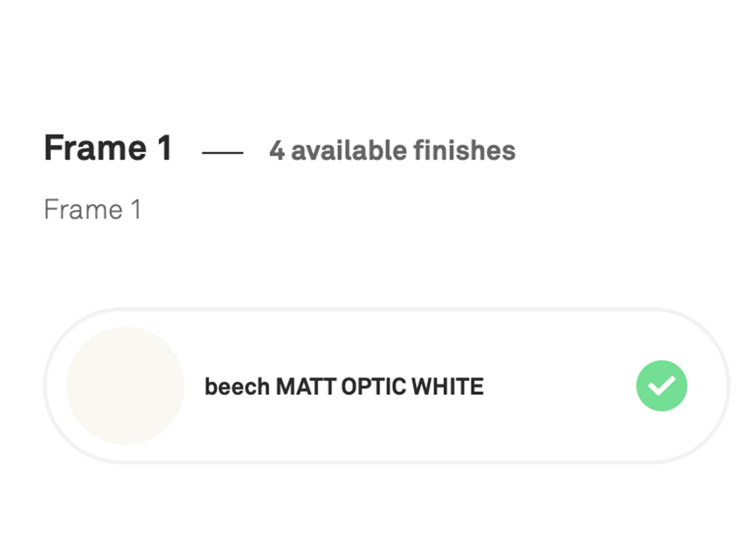747x560 pixels.
Task: Click the Frame 1 bold heading
Action: (x=108, y=148)
